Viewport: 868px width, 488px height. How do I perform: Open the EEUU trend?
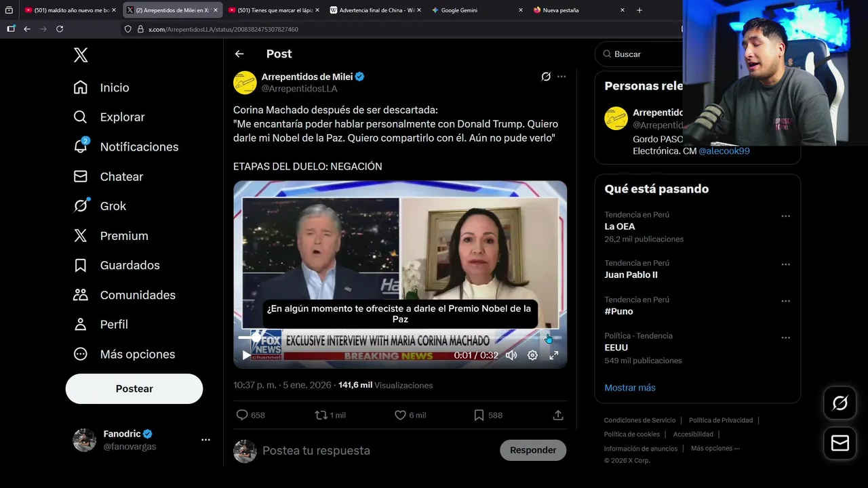[616, 348]
